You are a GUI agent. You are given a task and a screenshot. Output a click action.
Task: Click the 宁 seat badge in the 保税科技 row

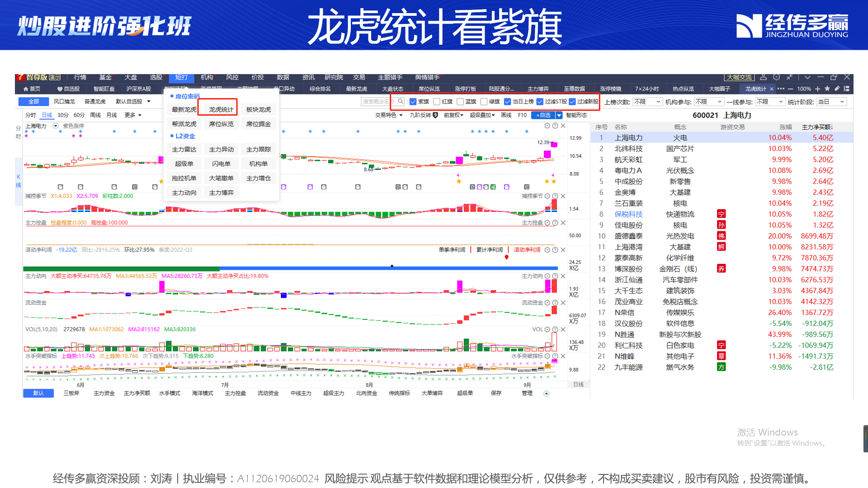721,214
